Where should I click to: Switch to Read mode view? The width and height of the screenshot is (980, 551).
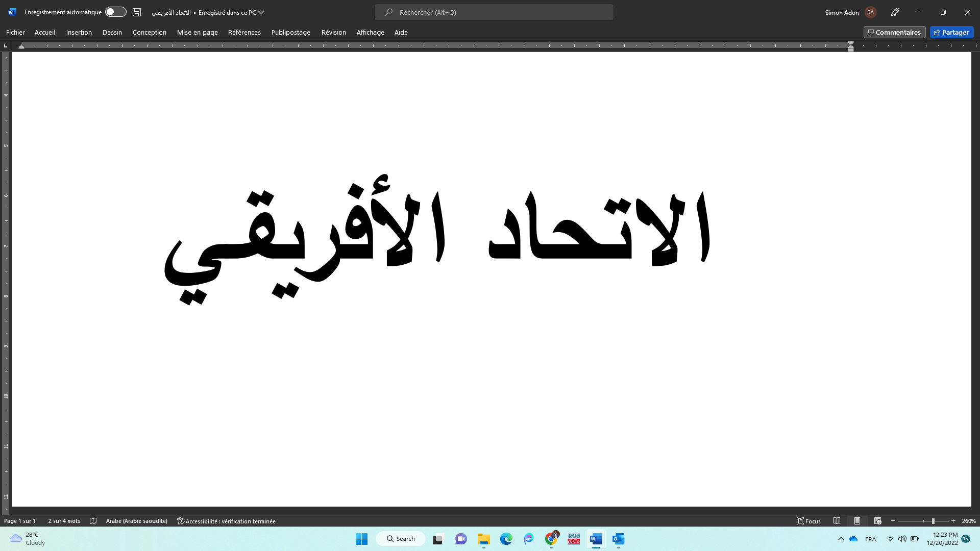tap(837, 521)
